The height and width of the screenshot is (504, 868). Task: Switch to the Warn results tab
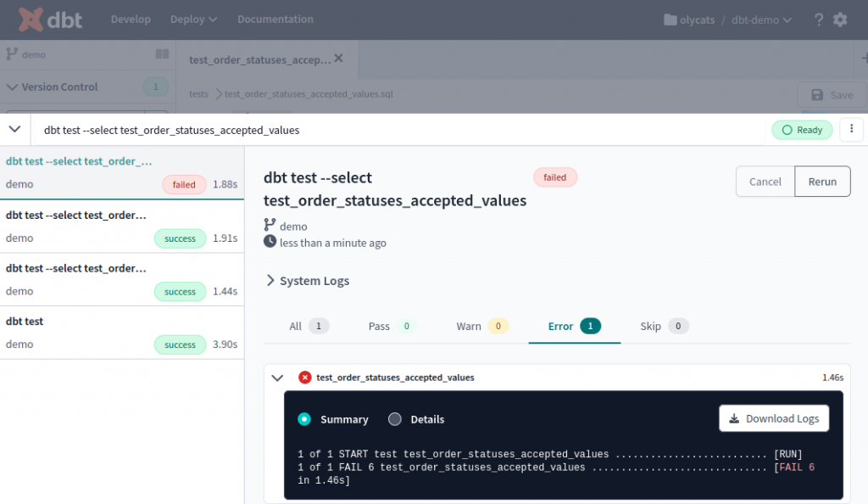pyautogui.click(x=481, y=326)
